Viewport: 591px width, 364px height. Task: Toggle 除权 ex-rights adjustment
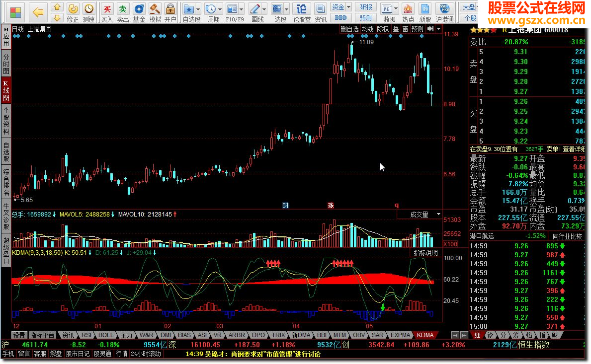tap(383, 29)
